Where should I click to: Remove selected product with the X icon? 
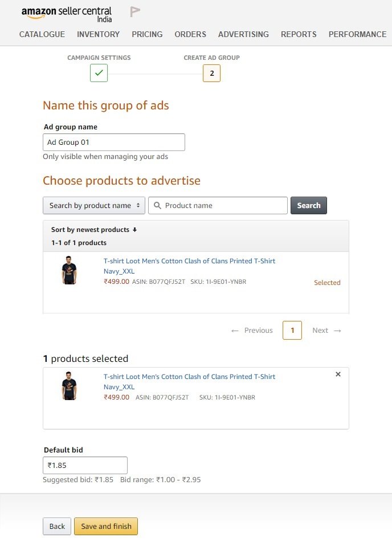point(338,374)
